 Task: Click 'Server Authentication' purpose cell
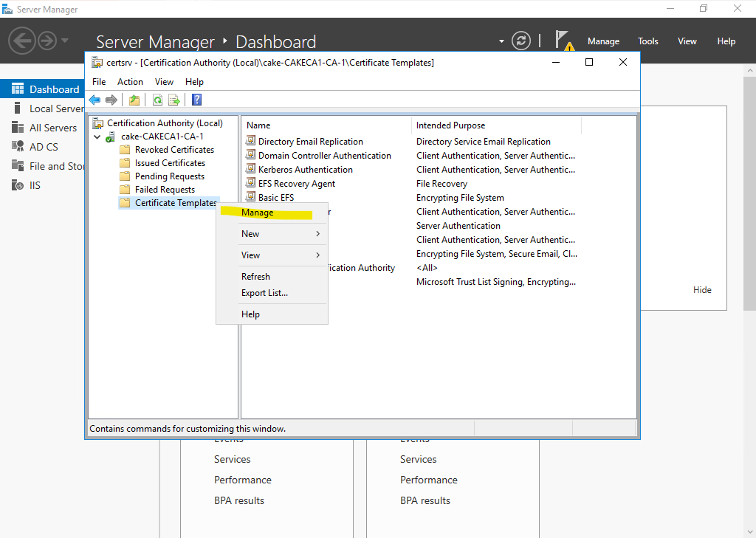click(458, 226)
